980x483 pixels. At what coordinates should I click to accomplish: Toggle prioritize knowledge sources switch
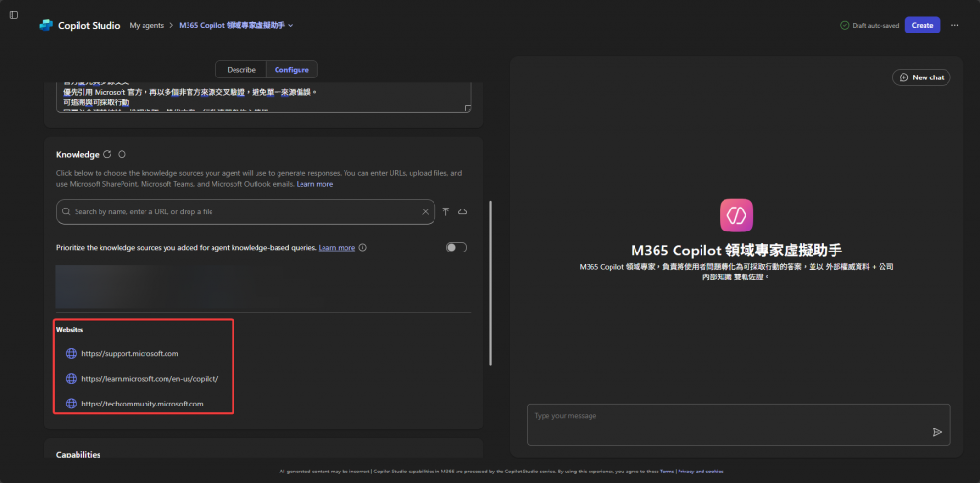coord(457,248)
